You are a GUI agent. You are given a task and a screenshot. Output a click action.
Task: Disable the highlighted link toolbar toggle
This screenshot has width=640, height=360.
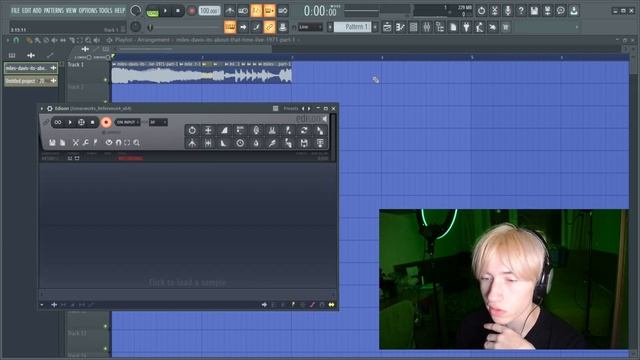point(269,27)
